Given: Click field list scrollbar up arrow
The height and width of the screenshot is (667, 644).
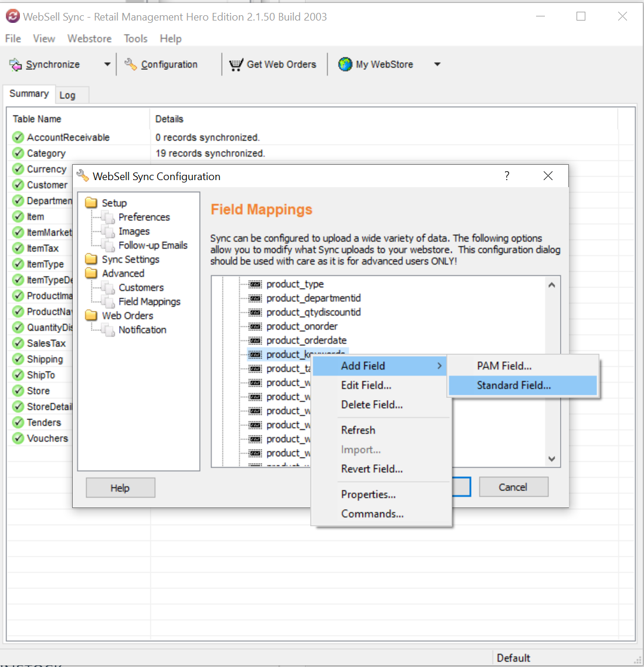Looking at the screenshot, I should click(x=552, y=285).
